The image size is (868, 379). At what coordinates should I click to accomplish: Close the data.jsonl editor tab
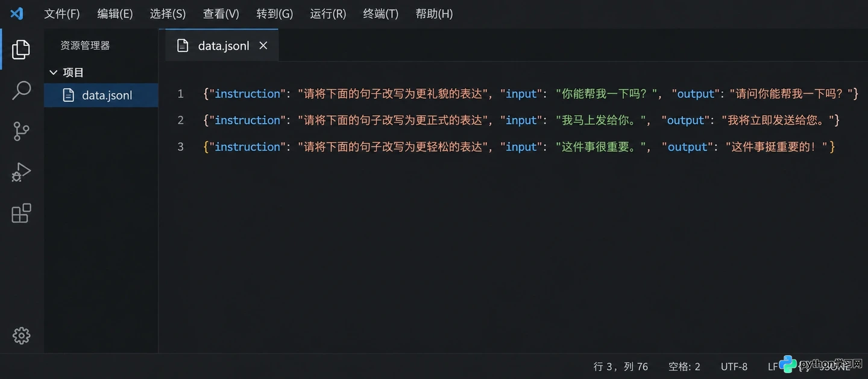tap(263, 45)
